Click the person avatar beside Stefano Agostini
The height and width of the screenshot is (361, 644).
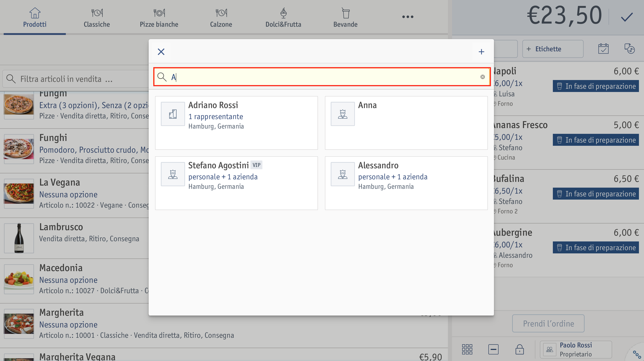tap(173, 174)
